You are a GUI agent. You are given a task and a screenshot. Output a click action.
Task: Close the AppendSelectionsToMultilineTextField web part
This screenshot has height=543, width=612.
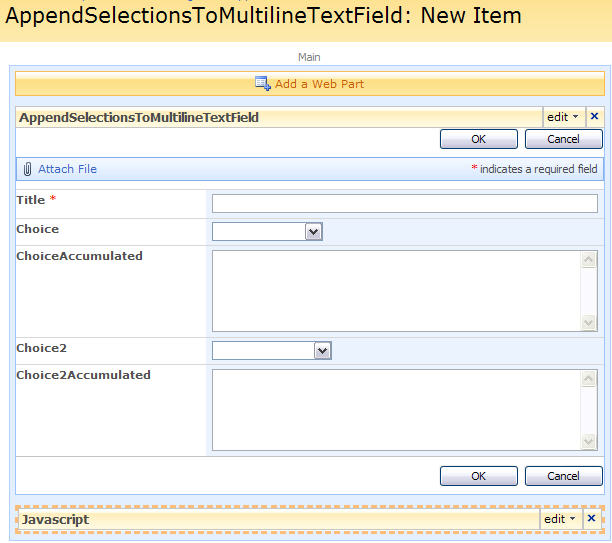[x=593, y=117]
